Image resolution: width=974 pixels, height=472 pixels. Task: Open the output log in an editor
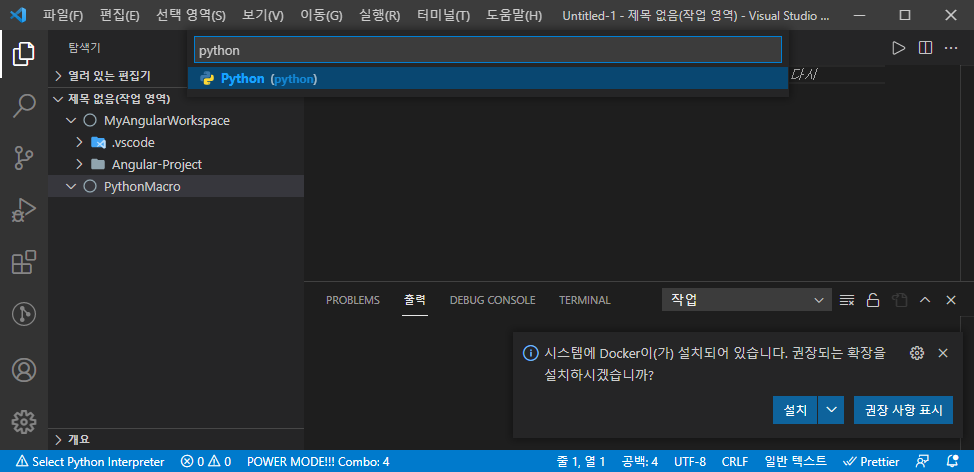(x=899, y=301)
